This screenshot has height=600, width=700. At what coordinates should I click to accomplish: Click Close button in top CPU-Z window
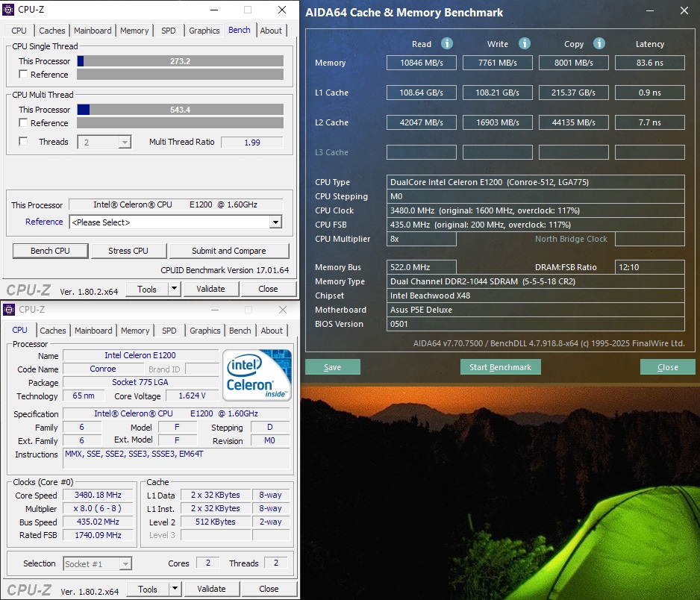pyautogui.click(x=269, y=289)
